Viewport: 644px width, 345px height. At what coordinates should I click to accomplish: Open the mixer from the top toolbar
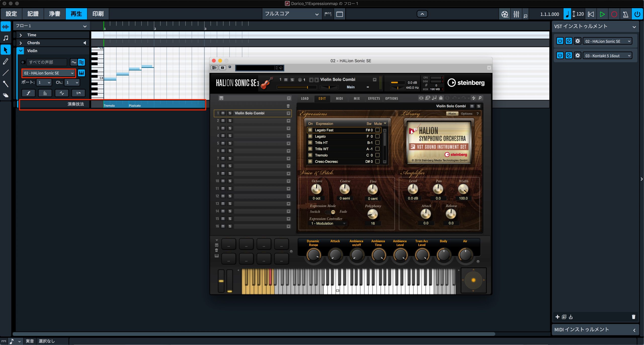[x=516, y=14]
